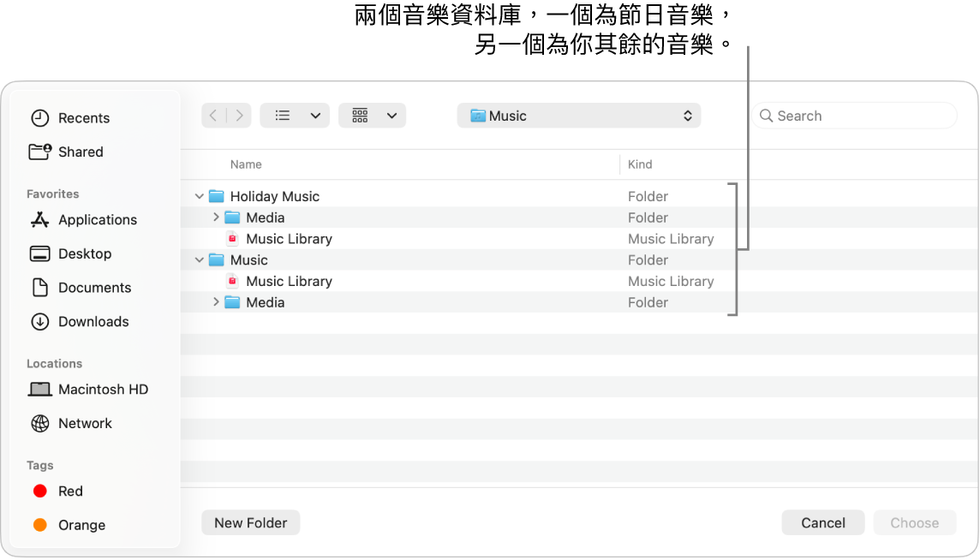Click the Music folder icon in path popup

(478, 116)
